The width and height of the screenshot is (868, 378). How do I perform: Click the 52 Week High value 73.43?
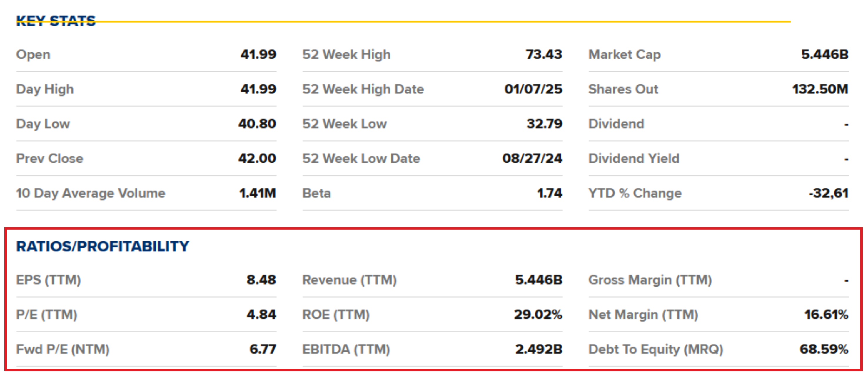coord(544,55)
